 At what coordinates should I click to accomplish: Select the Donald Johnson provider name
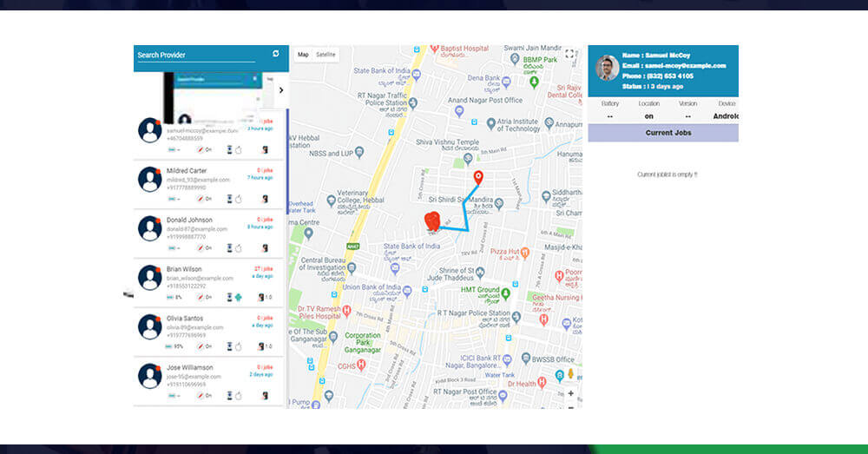point(189,220)
